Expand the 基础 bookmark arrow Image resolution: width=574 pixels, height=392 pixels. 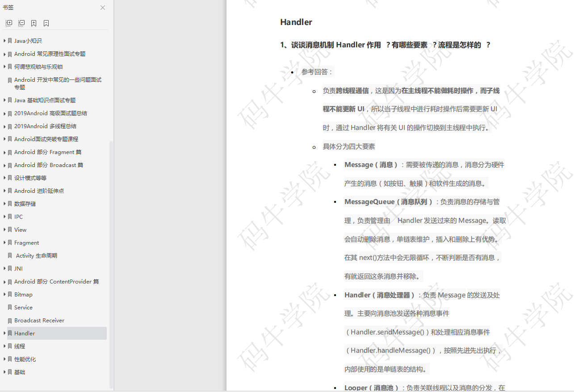pyautogui.click(x=4, y=372)
